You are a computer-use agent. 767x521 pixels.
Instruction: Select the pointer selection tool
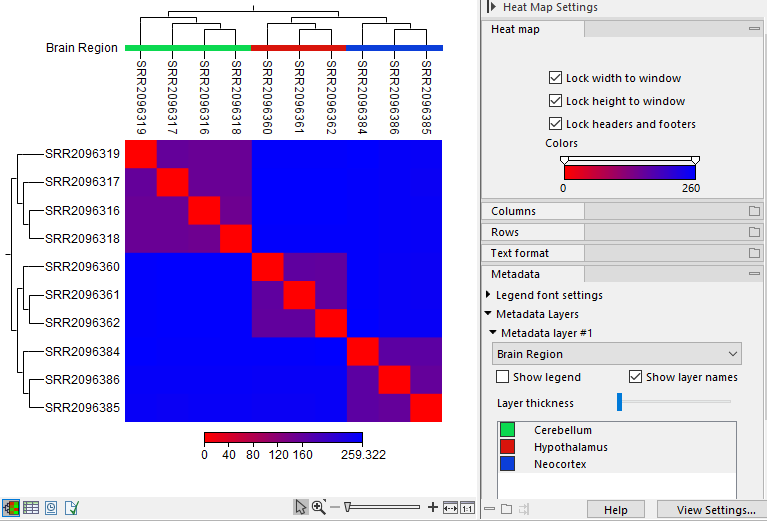(300, 507)
